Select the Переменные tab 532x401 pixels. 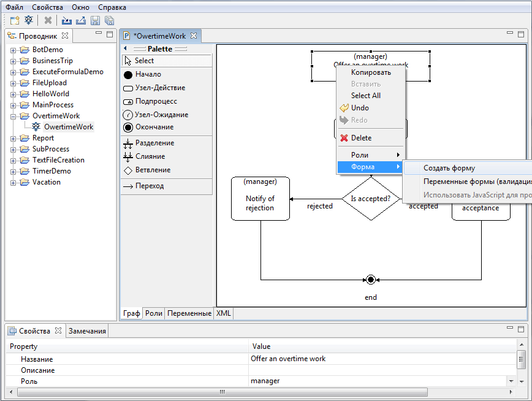click(x=189, y=313)
